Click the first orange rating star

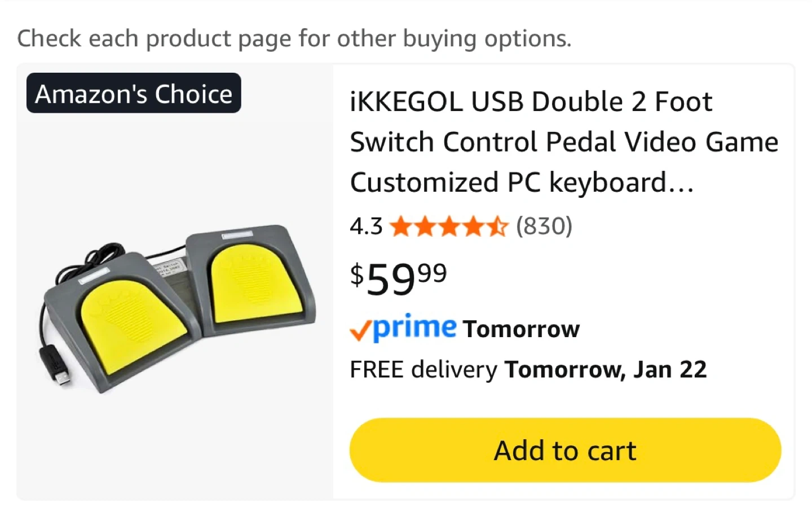point(400,227)
